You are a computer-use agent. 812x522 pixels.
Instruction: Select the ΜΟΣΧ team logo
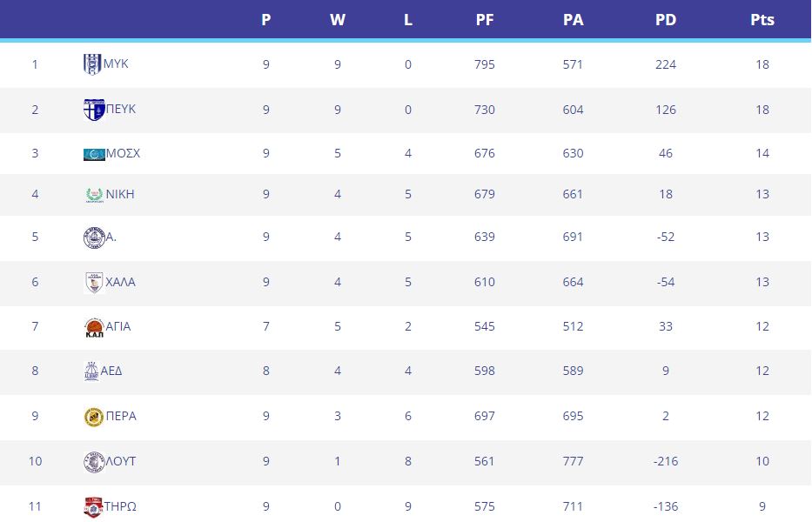pos(94,154)
